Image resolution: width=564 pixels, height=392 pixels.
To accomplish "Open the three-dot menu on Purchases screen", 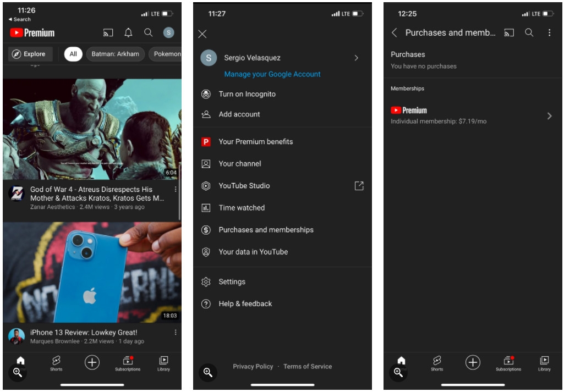I will pos(549,33).
